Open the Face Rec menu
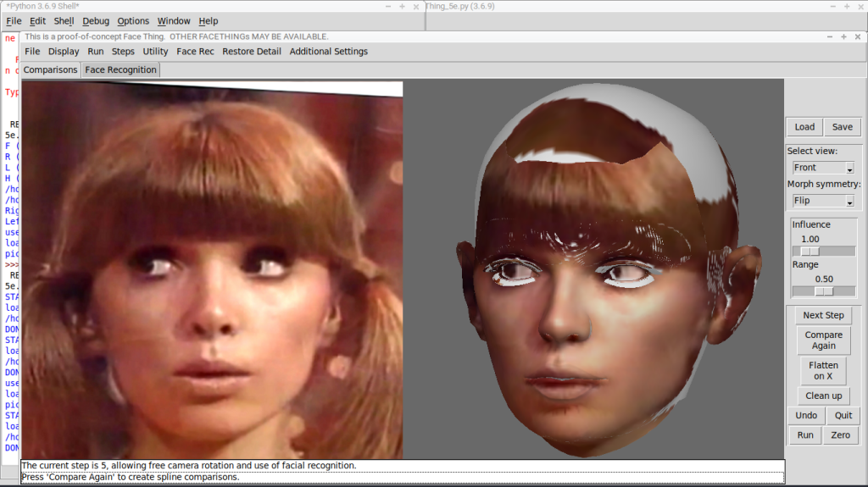This screenshot has height=487, width=868. 195,52
